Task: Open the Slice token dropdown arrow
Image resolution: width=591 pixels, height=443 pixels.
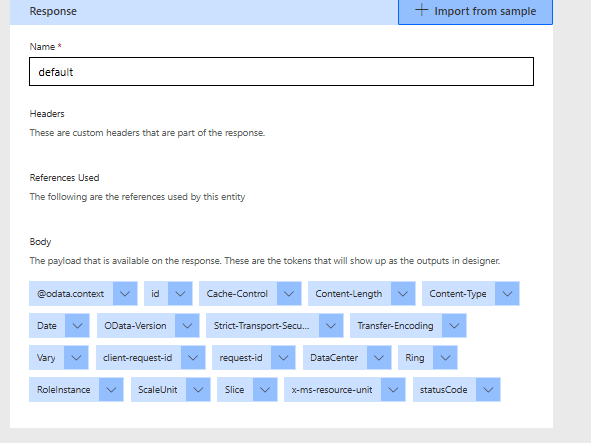Action: click(x=265, y=390)
